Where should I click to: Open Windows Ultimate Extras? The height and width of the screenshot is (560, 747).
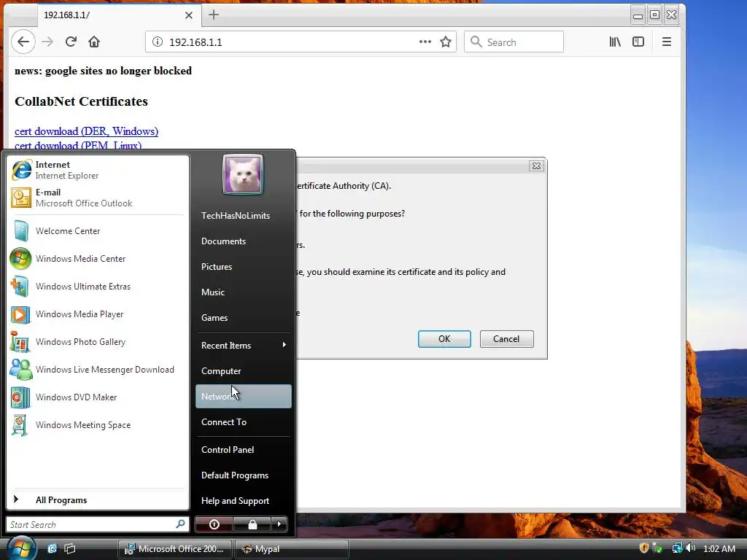point(97,286)
